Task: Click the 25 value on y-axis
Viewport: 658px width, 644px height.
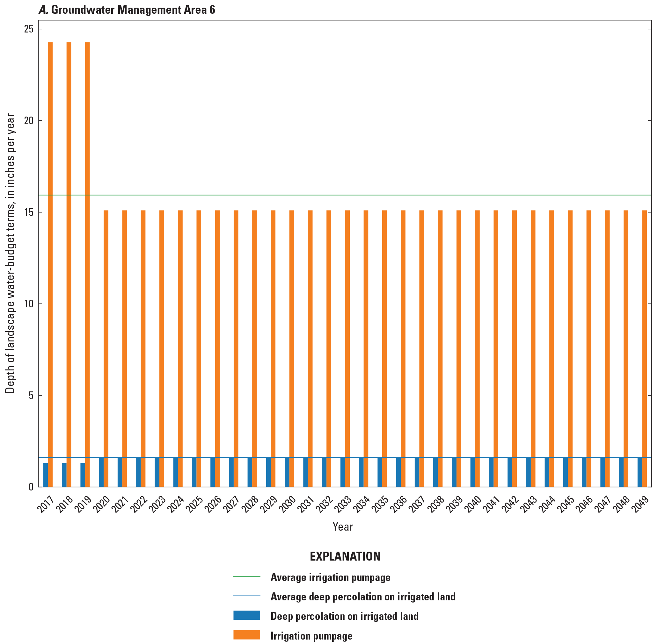Action: (29, 29)
